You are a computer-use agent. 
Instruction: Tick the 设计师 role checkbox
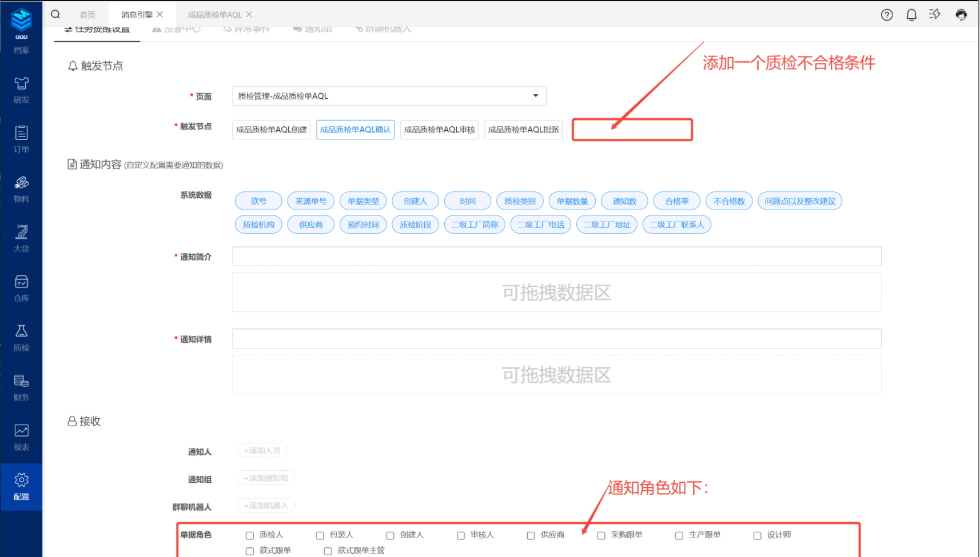[758, 535]
